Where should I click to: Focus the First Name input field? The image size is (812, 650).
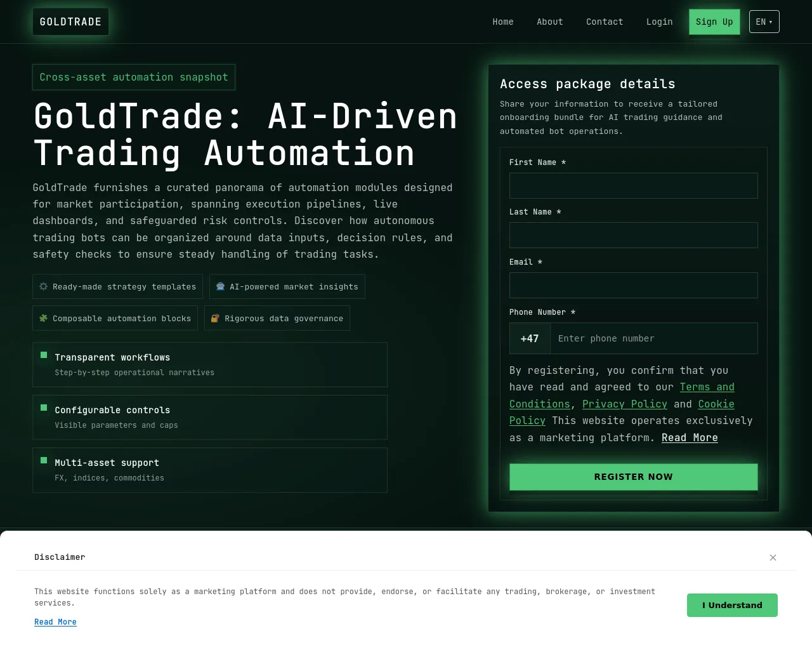tap(633, 185)
